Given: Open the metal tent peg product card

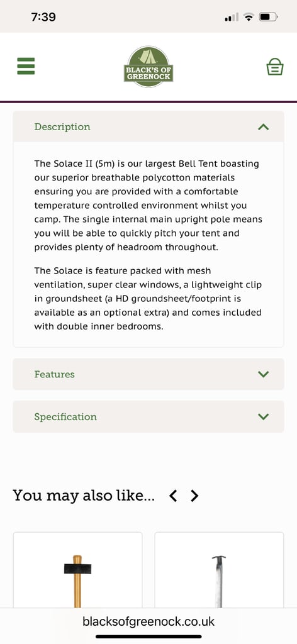Looking at the screenshot, I should (219, 570).
